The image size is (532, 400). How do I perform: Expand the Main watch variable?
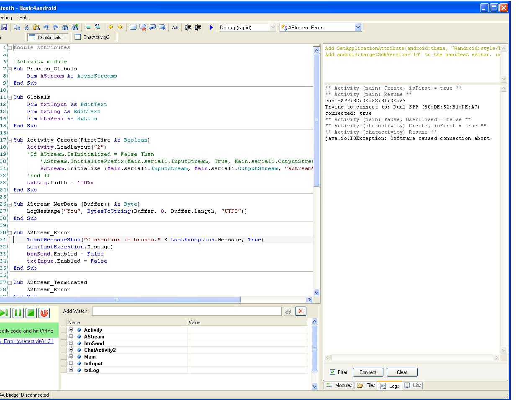click(x=71, y=356)
